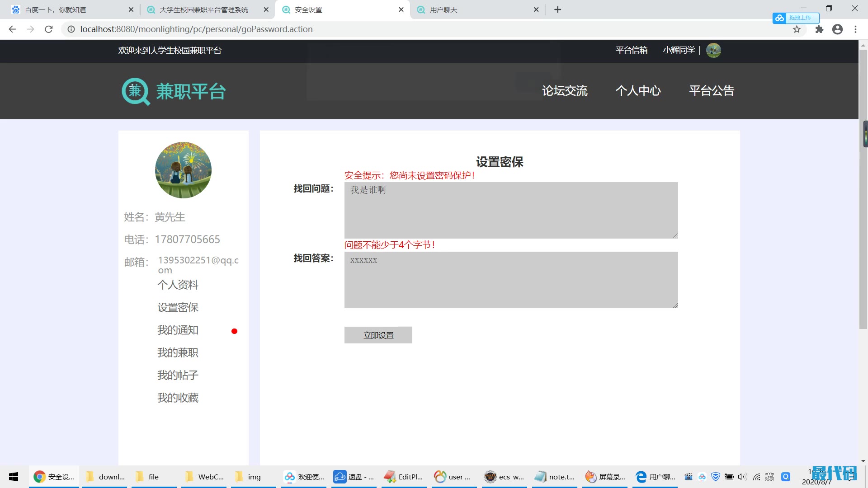Click the page's vertical scrollbar
The image size is (868, 488).
pos(863,226)
